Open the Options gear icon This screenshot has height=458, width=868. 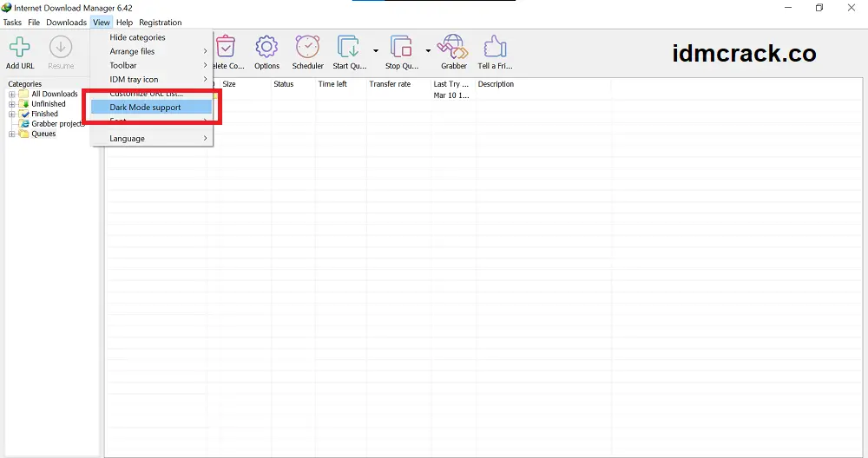266,47
